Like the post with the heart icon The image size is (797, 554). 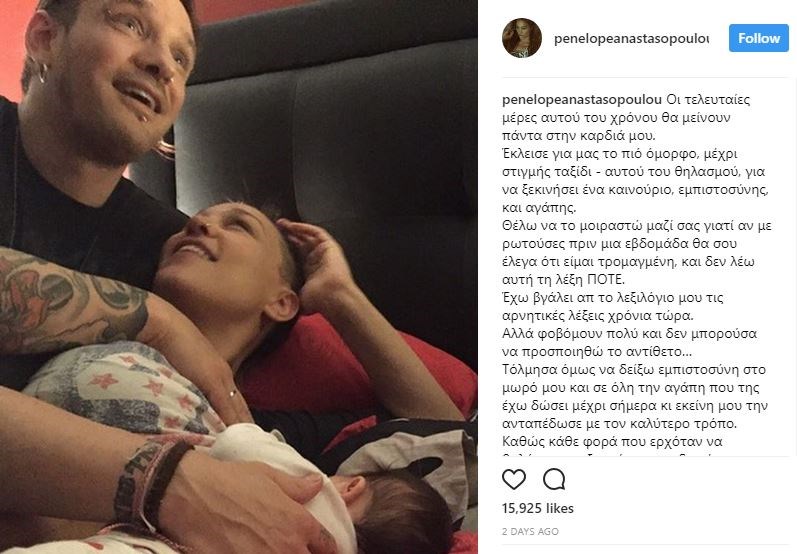coord(513,479)
